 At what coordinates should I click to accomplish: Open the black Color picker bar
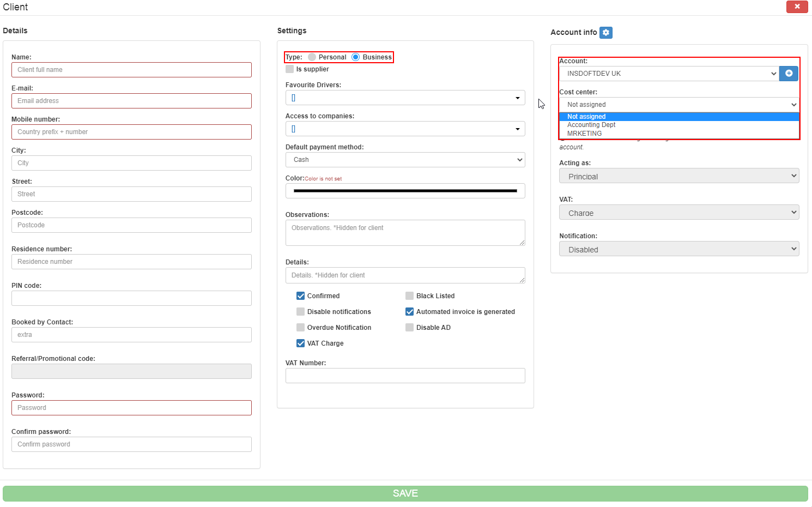tap(405, 191)
